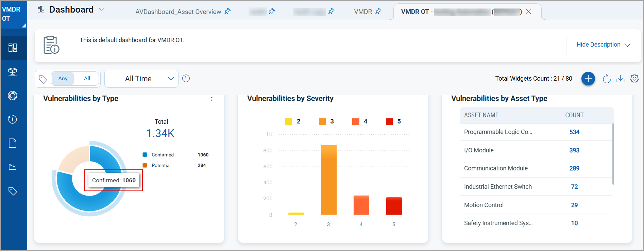Image resolution: width=644 pixels, height=251 pixels.
Task: Open the lifebuoy icon in sidebar
Action: pos(13,96)
